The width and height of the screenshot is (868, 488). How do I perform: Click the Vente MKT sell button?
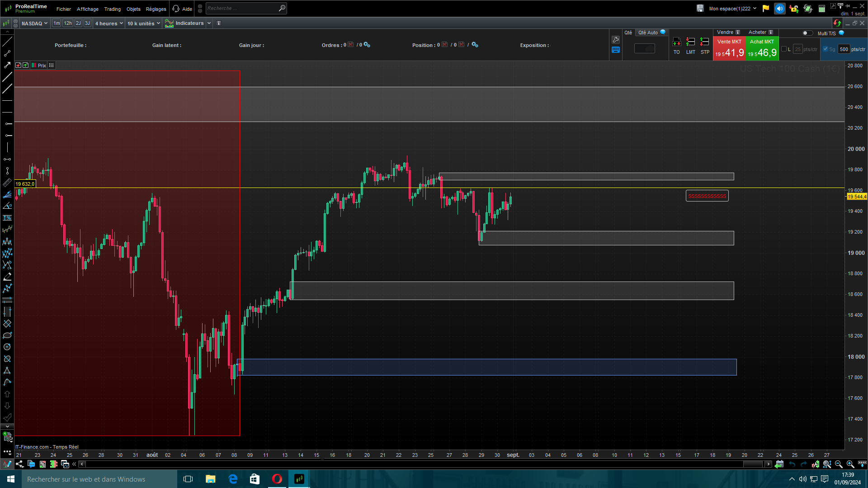[x=729, y=49]
